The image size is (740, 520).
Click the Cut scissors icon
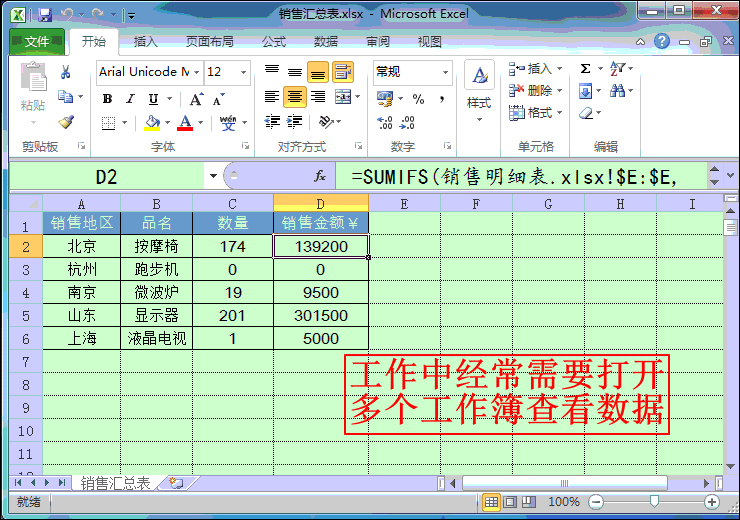[65, 72]
